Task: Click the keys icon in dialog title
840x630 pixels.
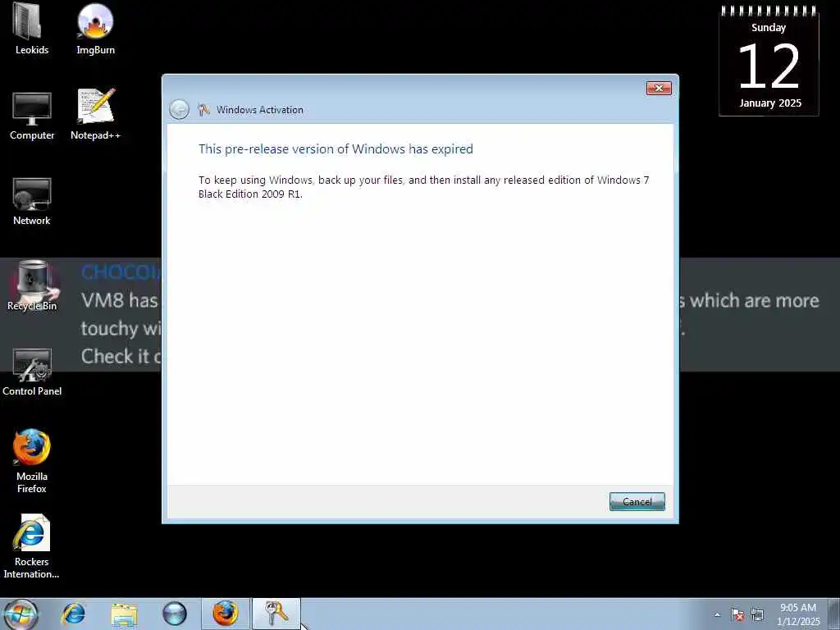Action: click(x=203, y=110)
